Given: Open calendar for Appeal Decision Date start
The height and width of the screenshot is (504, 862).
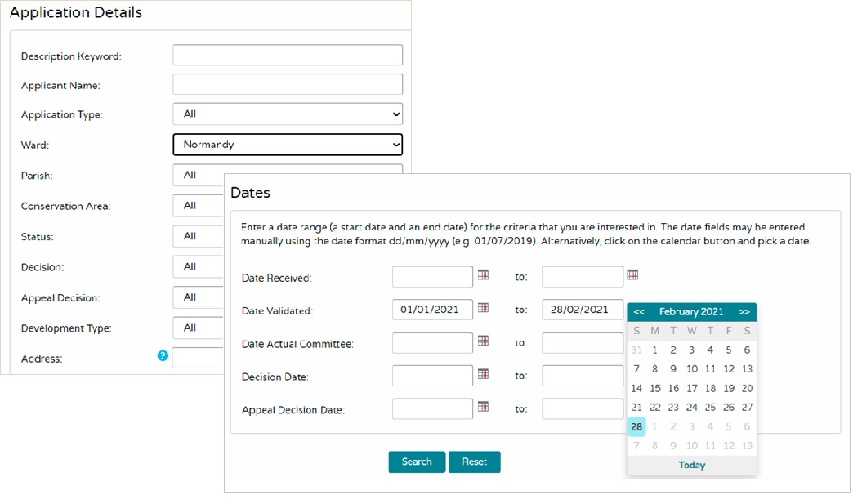Looking at the screenshot, I should click(483, 406).
